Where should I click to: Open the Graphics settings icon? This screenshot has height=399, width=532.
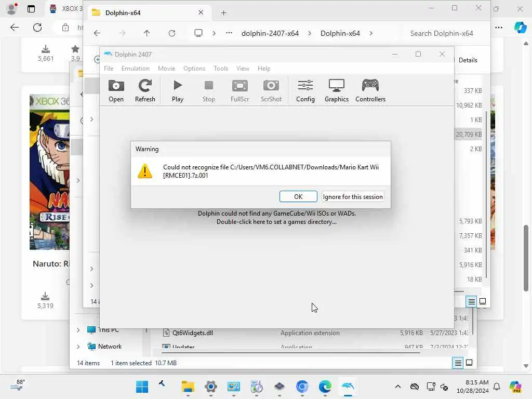[337, 90]
